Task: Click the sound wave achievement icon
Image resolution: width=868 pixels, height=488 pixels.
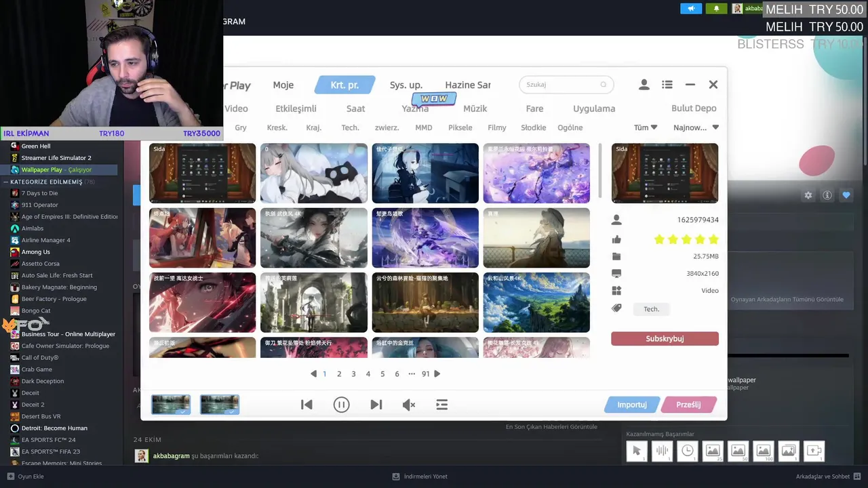Action: click(x=662, y=451)
